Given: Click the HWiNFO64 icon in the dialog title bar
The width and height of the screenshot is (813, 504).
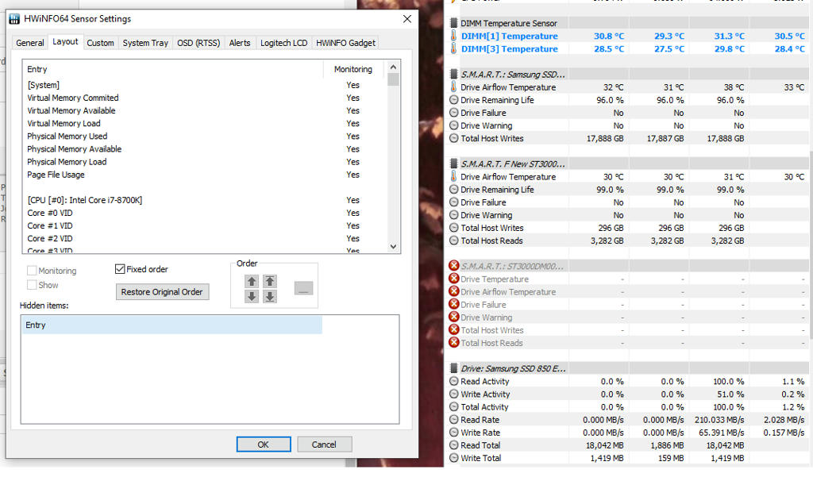Looking at the screenshot, I should [x=14, y=19].
